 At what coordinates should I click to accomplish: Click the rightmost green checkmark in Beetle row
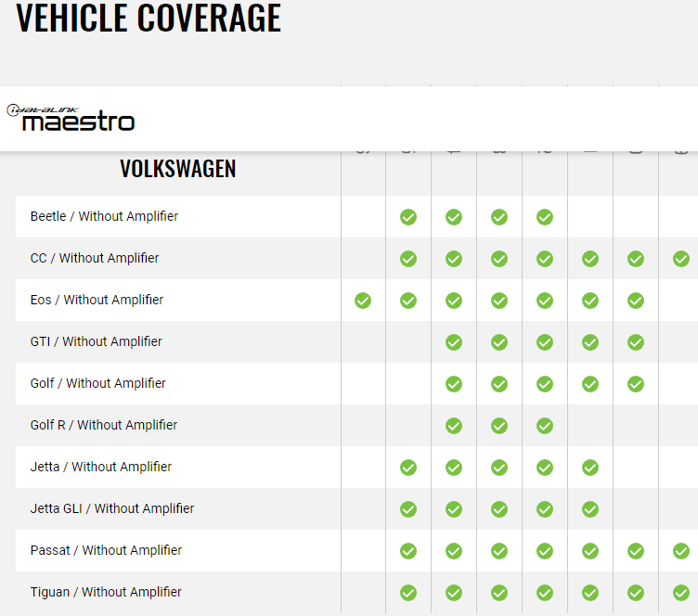pos(545,217)
